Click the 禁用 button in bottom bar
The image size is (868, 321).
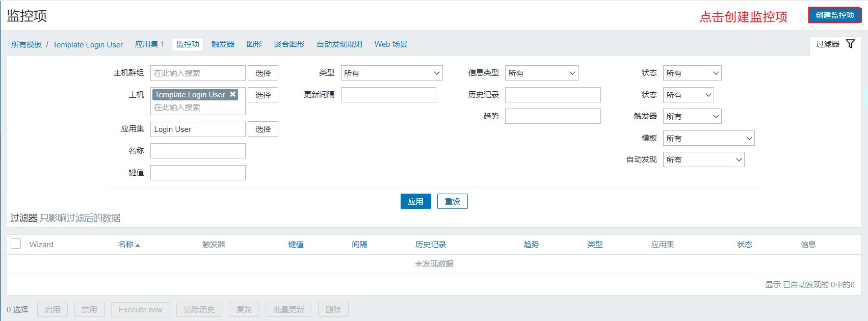[x=90, y=309]
